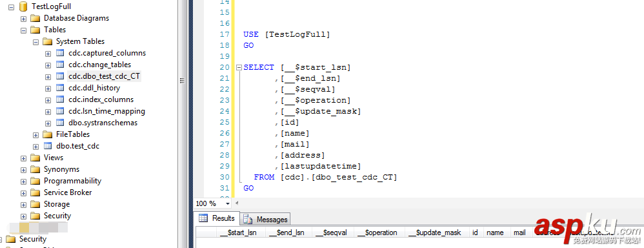
Task: Click the Synonyms folder icon
Action: (x=35, y=169)
